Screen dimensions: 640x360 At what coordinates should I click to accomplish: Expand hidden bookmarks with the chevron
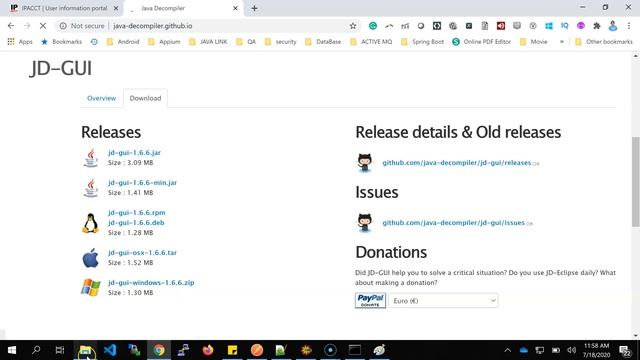pyautogui.click(x=562, y=42)
